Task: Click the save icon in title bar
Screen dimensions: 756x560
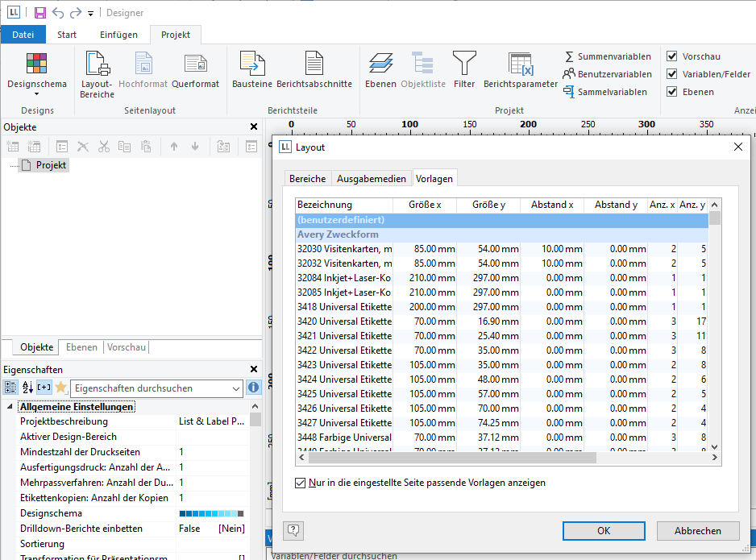Action: [40, 13]
